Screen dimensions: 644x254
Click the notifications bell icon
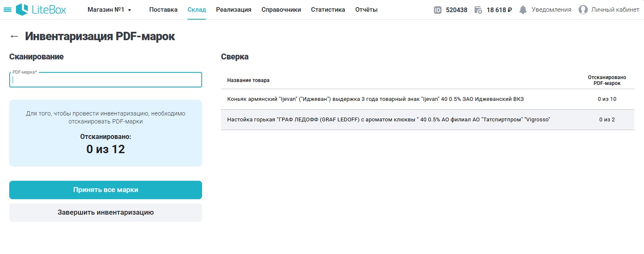[x=523, y=10]
